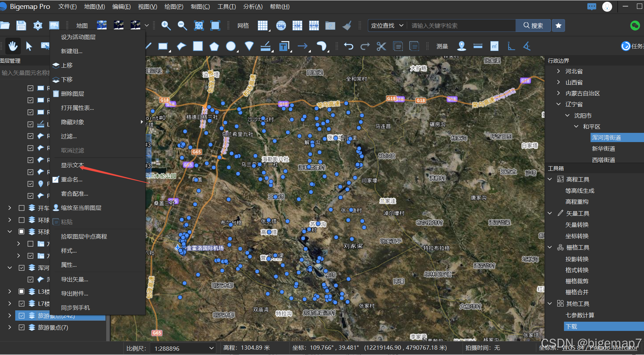
Task: Collapse the 沈阳市 tree node
Action: [567, 115]
